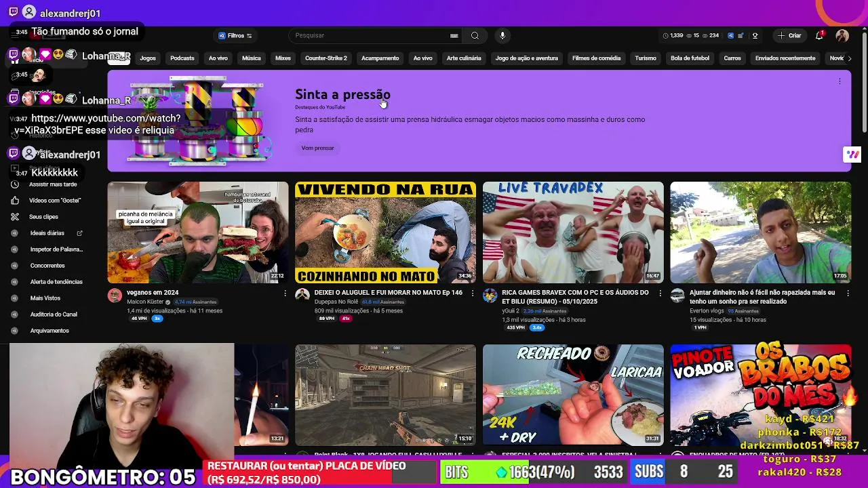The image size is (868, 488).
Task: Click external-link icon next to Ideais diárias
Action: tap(79, 233)
